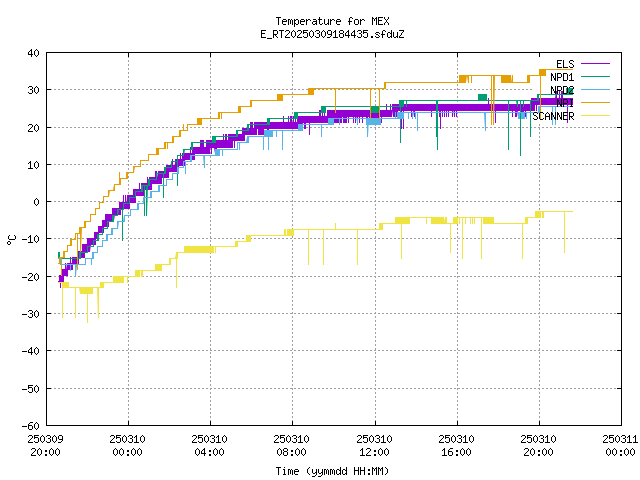Screen dimensions: 640x480
Task: Click the y-axis label 10
Action: (33, 165)
